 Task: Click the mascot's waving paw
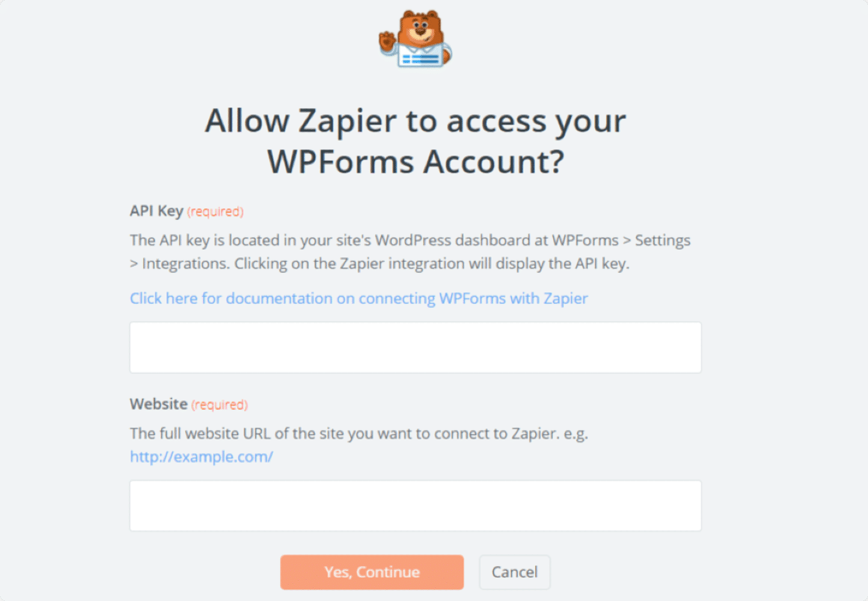click(387, 40)
